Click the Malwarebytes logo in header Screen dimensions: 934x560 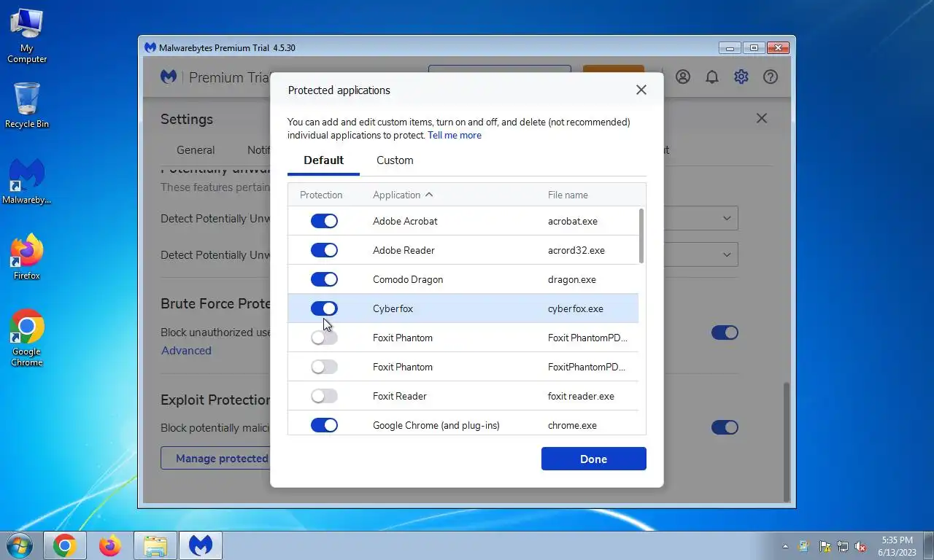coord(169,77)
